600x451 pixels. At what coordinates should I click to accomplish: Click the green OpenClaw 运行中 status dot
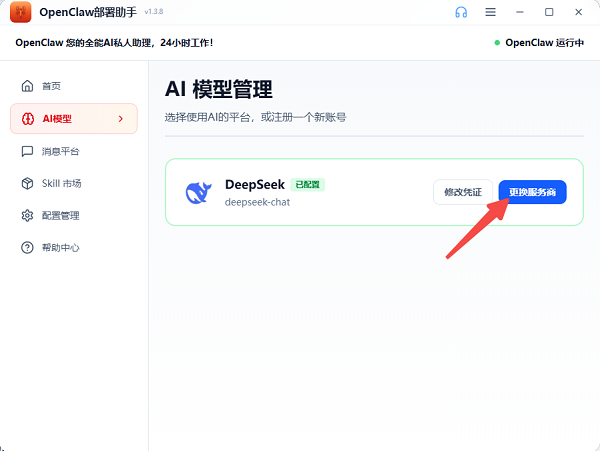click(x=497, y=42)
